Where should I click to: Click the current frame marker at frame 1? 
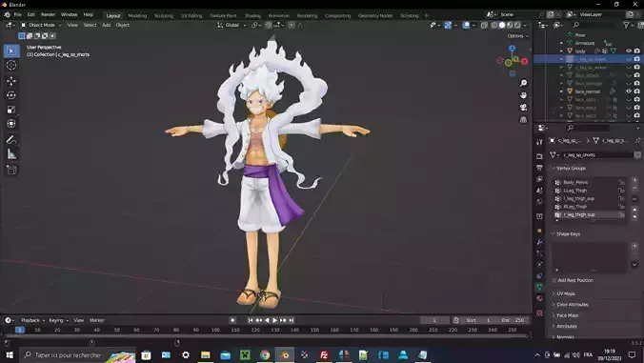[20, 330]
